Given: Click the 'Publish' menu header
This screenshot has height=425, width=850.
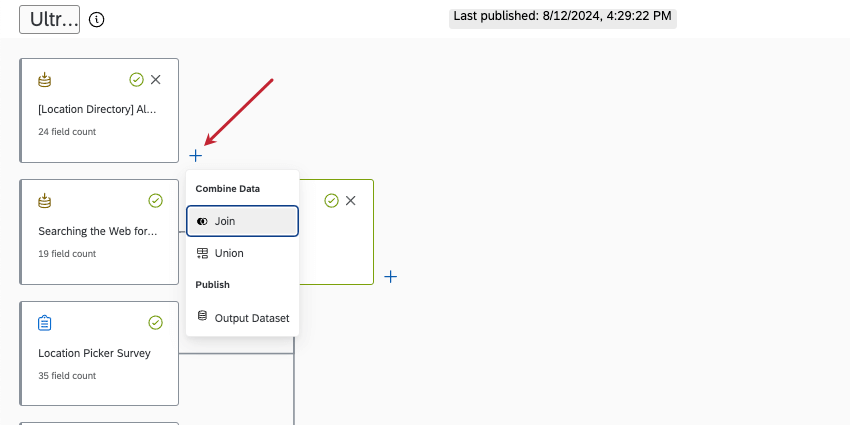Looking at the screenshot, I should pyautogui.click(x=212, y=285).
